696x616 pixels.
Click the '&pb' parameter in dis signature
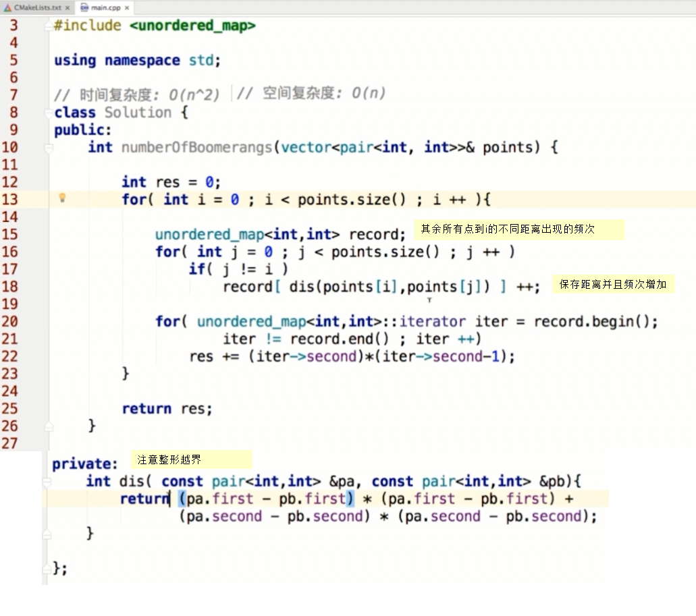(552, 482)
